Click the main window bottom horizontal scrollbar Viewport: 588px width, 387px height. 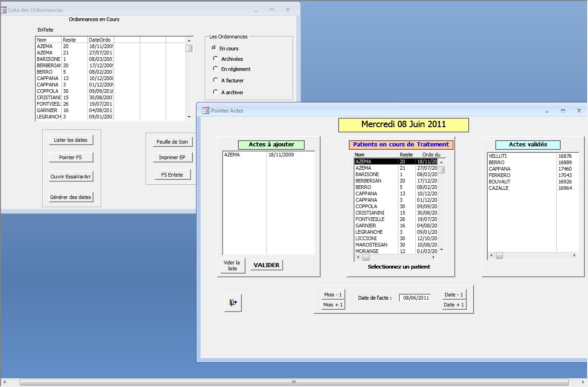click(x=294, y=382)
